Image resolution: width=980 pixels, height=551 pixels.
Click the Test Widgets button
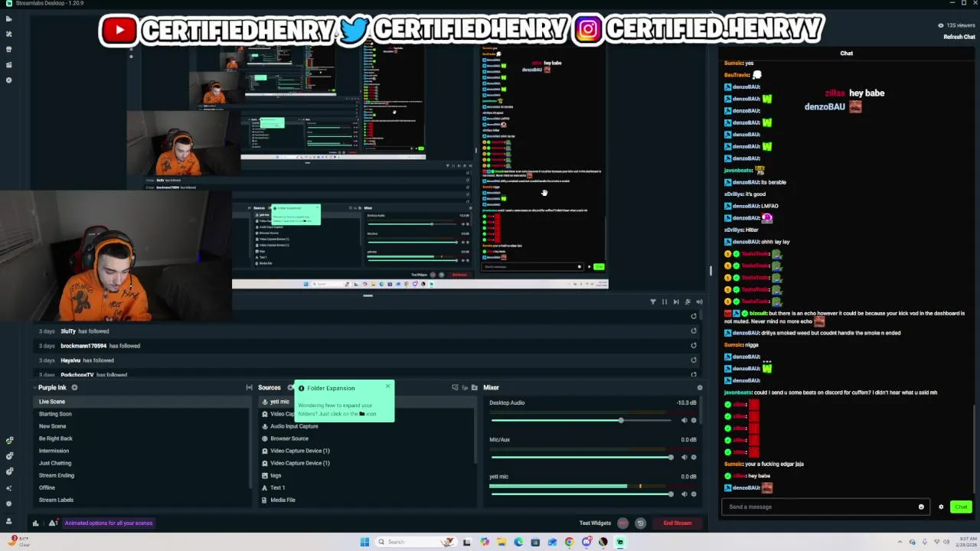pos(595,523)
